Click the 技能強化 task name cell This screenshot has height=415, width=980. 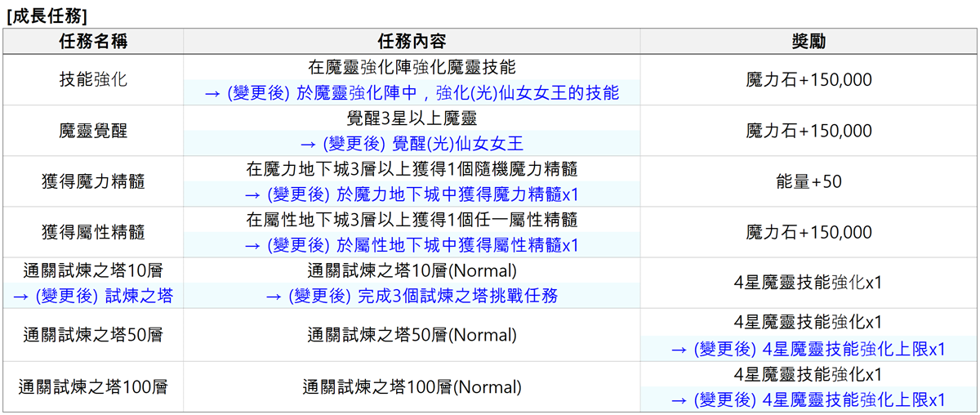[x=93, y=80]
